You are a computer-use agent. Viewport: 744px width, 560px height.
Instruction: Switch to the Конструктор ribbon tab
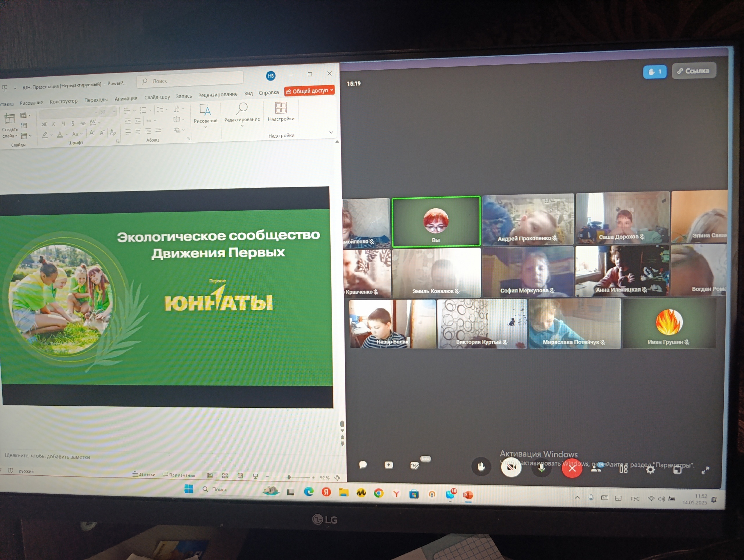point(64,101)
